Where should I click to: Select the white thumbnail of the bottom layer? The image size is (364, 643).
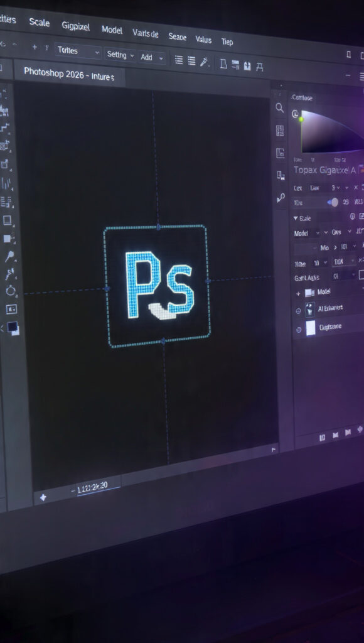click(311, 328)
